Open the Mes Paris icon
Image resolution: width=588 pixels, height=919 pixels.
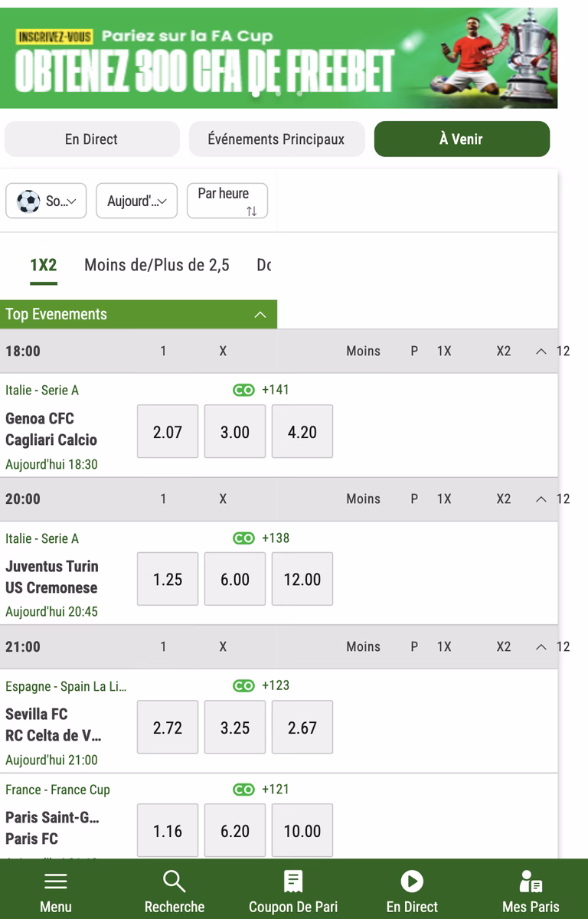pos(531,882)
